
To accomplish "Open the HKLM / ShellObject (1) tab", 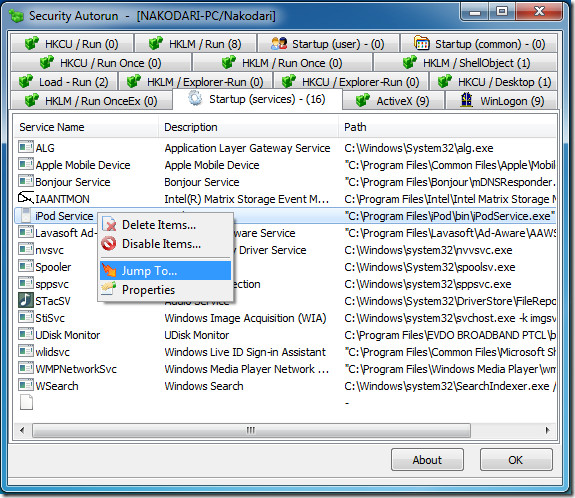I will click(x=465, y=63).
